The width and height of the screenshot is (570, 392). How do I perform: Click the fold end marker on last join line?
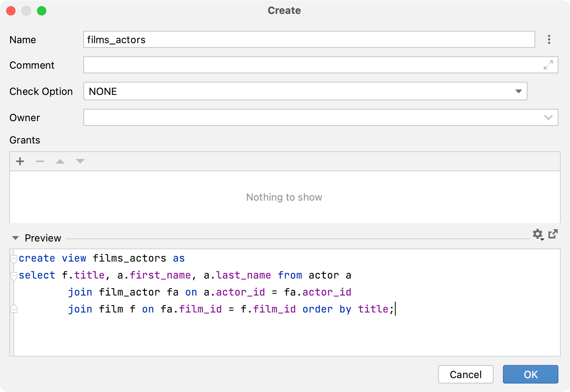14,309
